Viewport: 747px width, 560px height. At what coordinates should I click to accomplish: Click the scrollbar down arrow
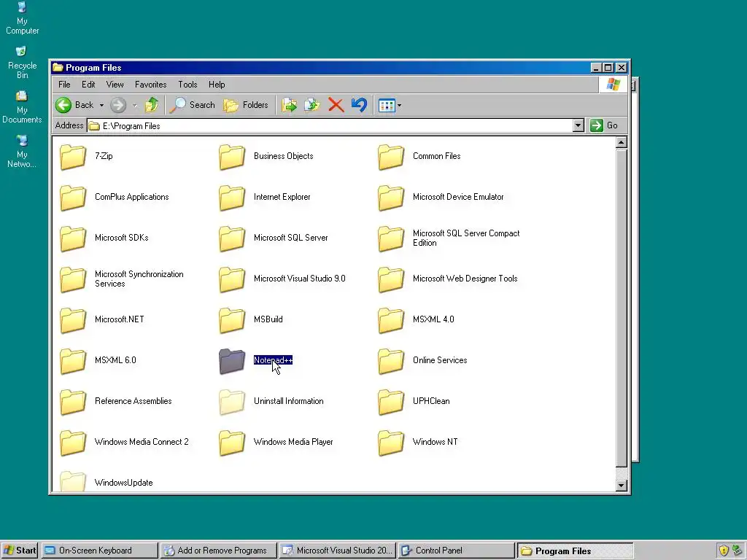coord(621,486)
